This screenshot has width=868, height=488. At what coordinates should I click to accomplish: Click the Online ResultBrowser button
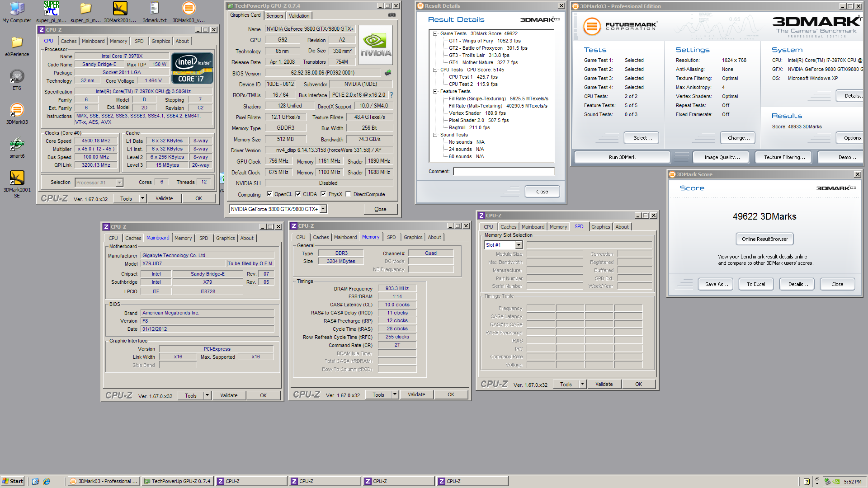coord(765,239)
